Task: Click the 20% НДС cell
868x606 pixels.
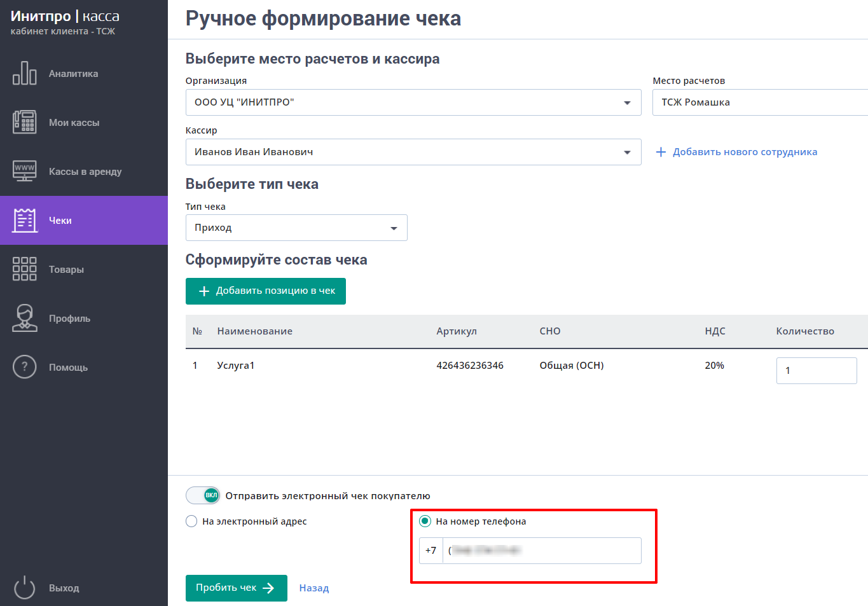Action: point(714,366)
